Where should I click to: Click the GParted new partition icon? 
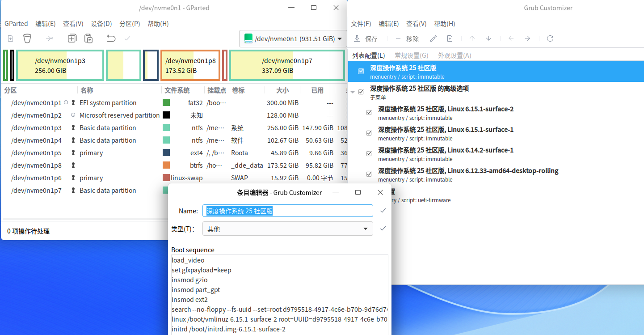[11, 38]
